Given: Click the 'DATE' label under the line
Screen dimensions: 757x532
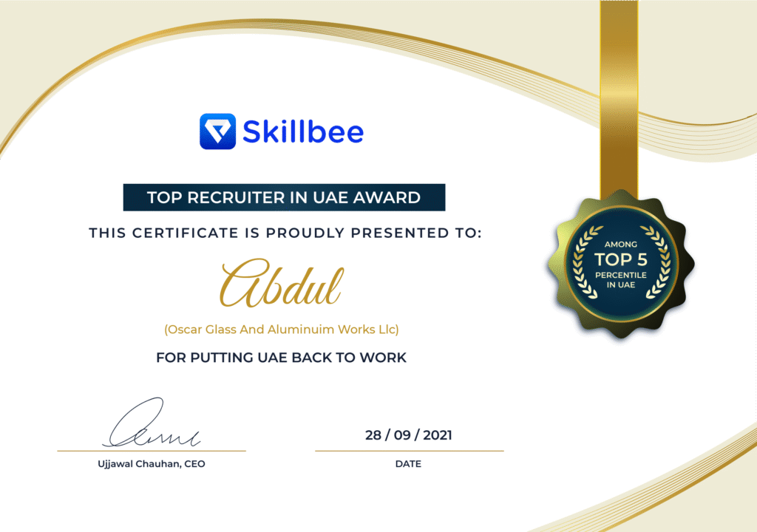Looking at the screenshot, I should [x=408, y=464].
